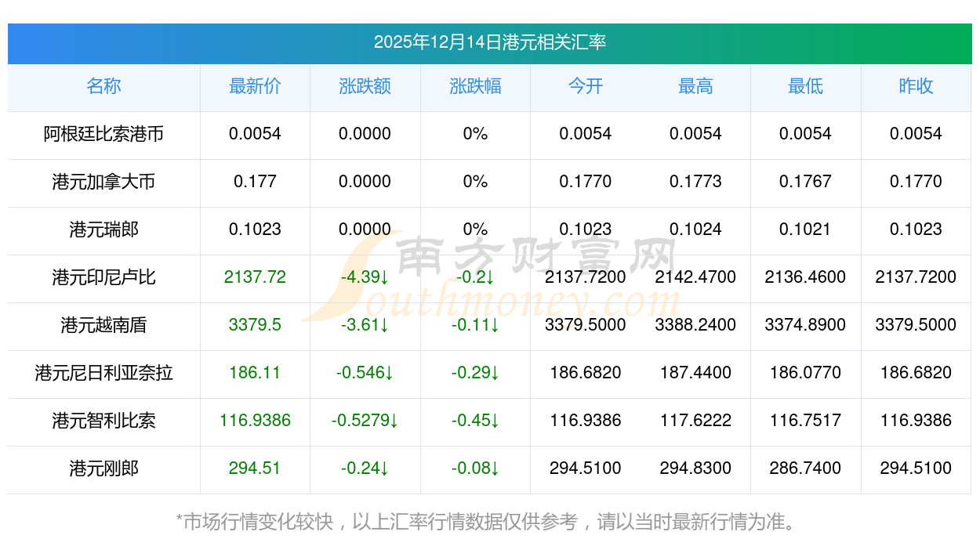This screenshot has height=546, width=980.
Task: Click the 港元尼日利亚奈拉 row label
Action: [x=103, y=373]
